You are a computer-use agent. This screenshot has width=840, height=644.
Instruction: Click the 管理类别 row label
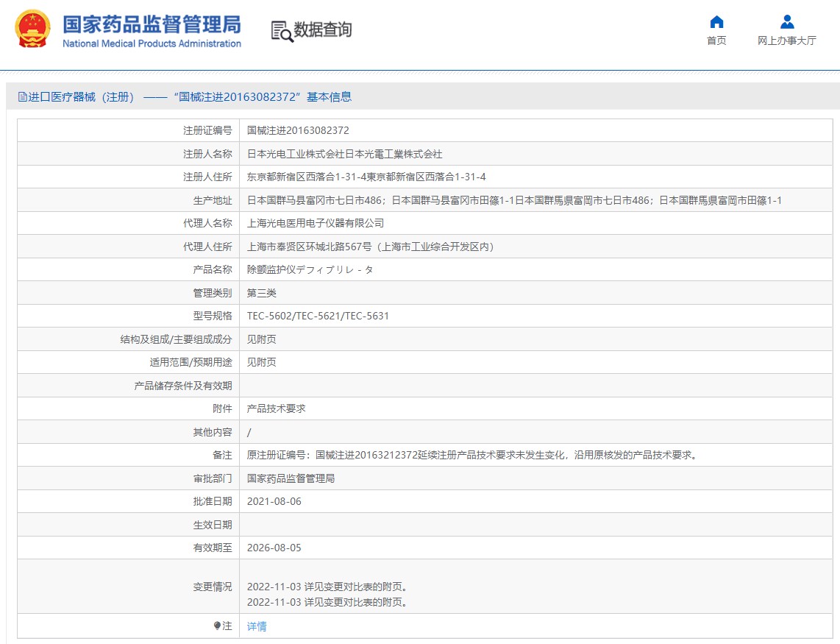213,294
